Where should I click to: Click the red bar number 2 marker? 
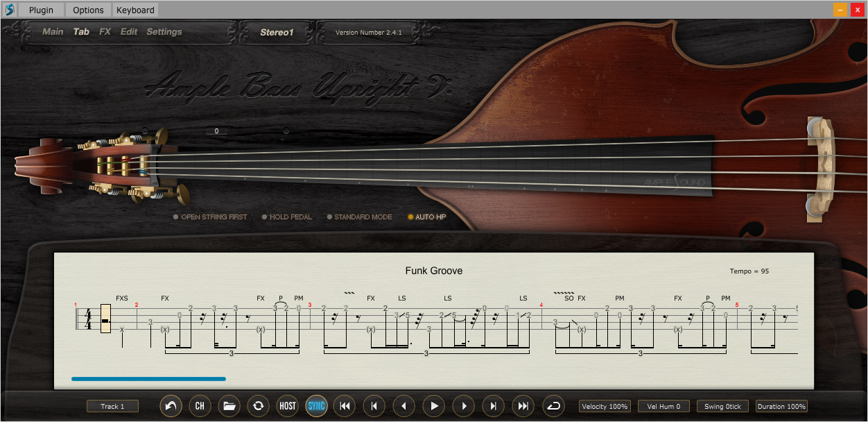[x=137, y=305]
